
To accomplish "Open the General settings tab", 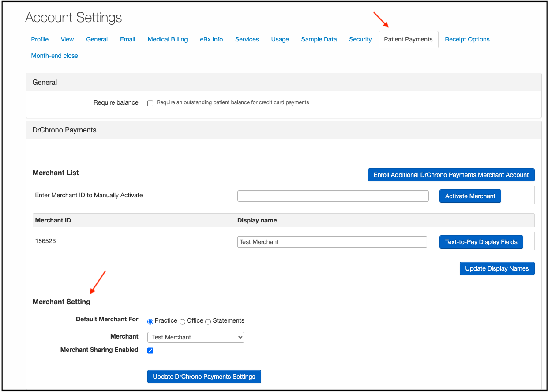I will coord(97,39).
